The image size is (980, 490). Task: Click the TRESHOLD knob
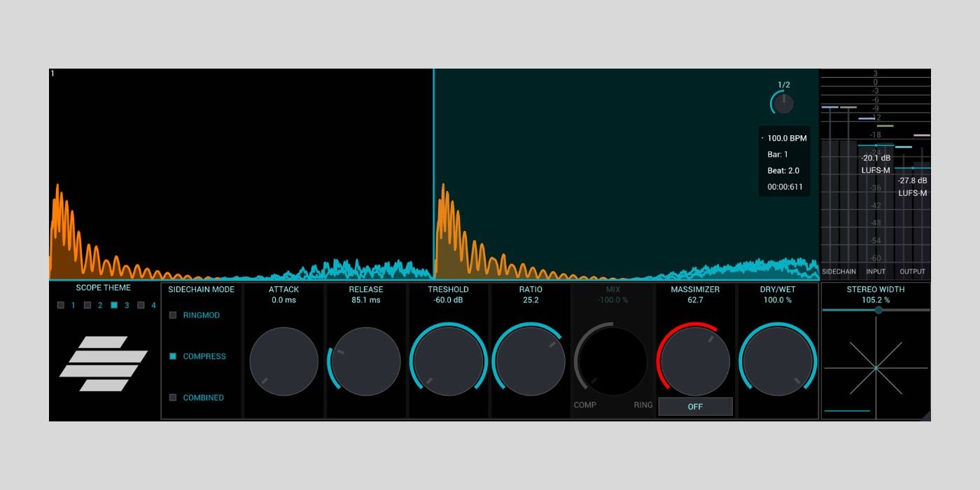[x=449, y=362]
